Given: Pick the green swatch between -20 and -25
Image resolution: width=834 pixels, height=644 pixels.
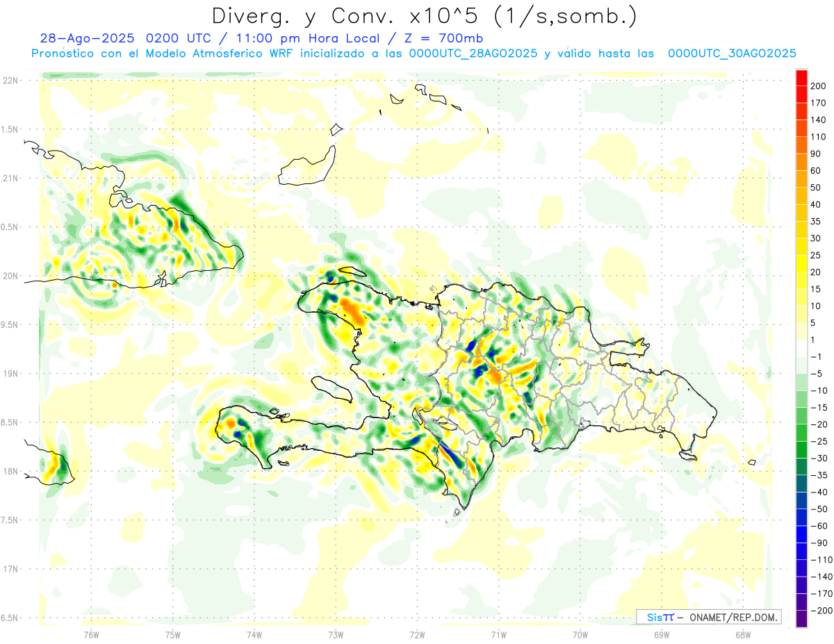Looking at the screenshot, I should coord(802,434).
